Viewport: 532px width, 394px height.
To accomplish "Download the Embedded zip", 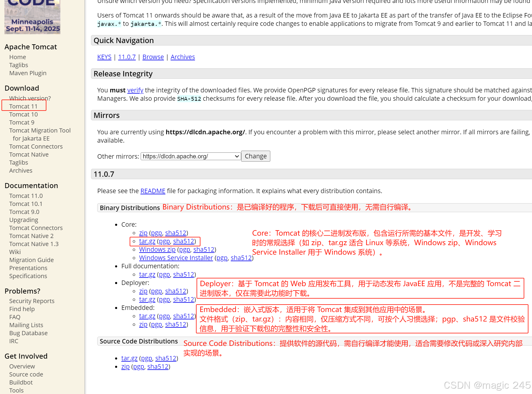I will [x=143, y=324].
